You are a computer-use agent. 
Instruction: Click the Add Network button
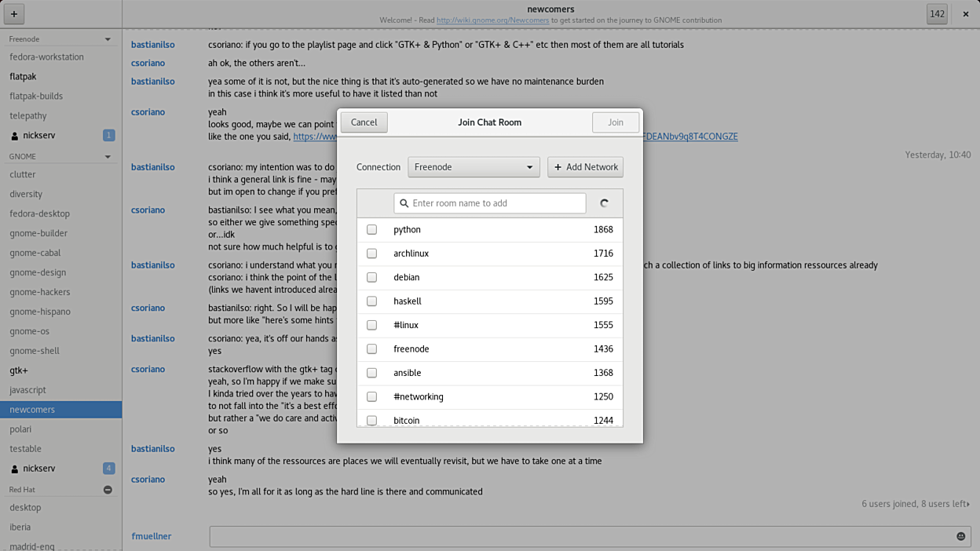pyautogui.click(x=585, y=167)
